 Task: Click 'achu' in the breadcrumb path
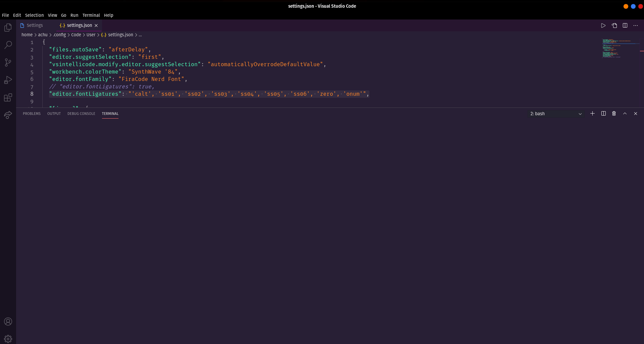[43, 35]
